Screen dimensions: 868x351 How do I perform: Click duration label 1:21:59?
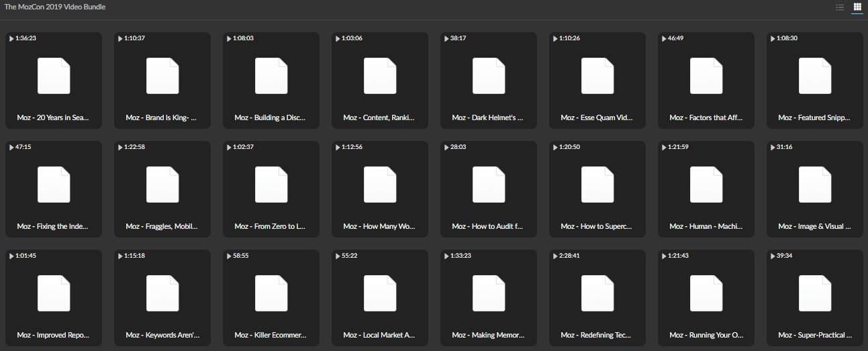point(678,147)
